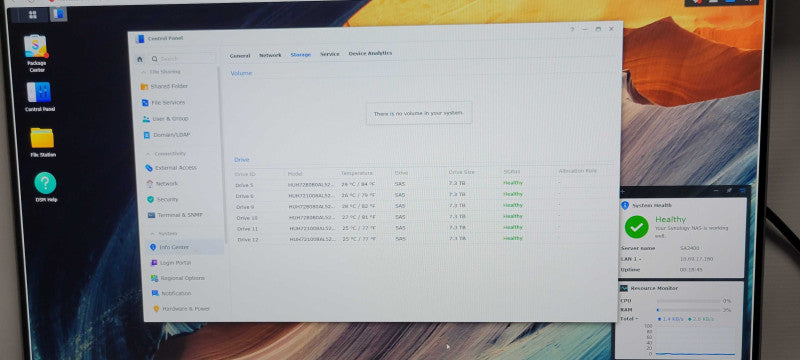Screen dimensions: 800x360
Task: Switch to the Device Analytics tab
Action: [370, 53]
